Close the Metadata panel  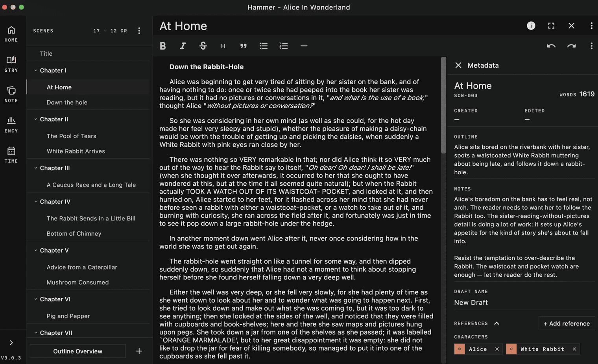click(x=458, y=65)
